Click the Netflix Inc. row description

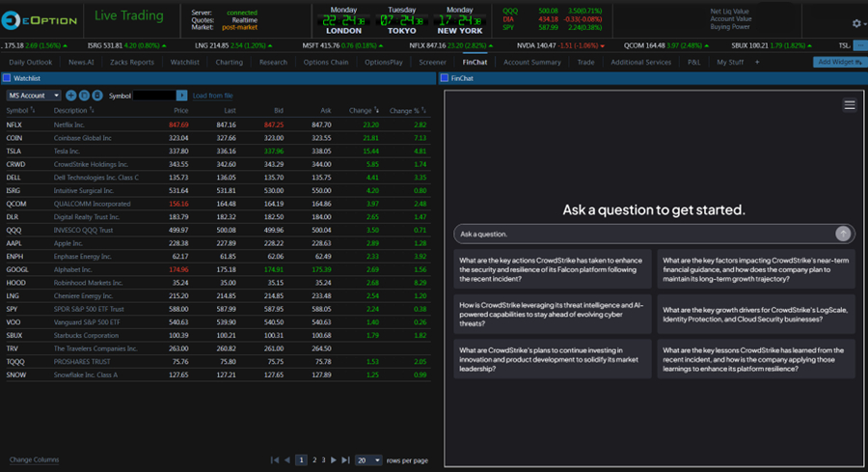click(x=69, y=125)
